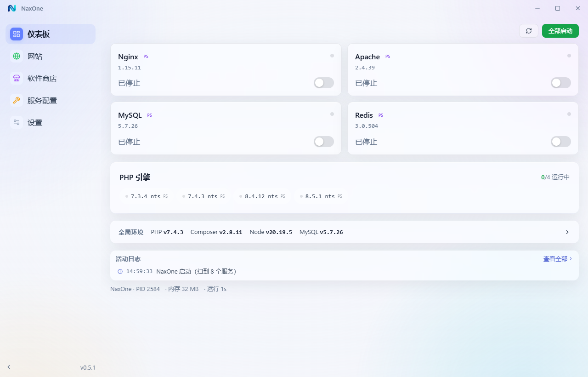Viewport: 588px width, 377px height.
Task: Click the globe icon beside 网站
Action: point(17,56)
